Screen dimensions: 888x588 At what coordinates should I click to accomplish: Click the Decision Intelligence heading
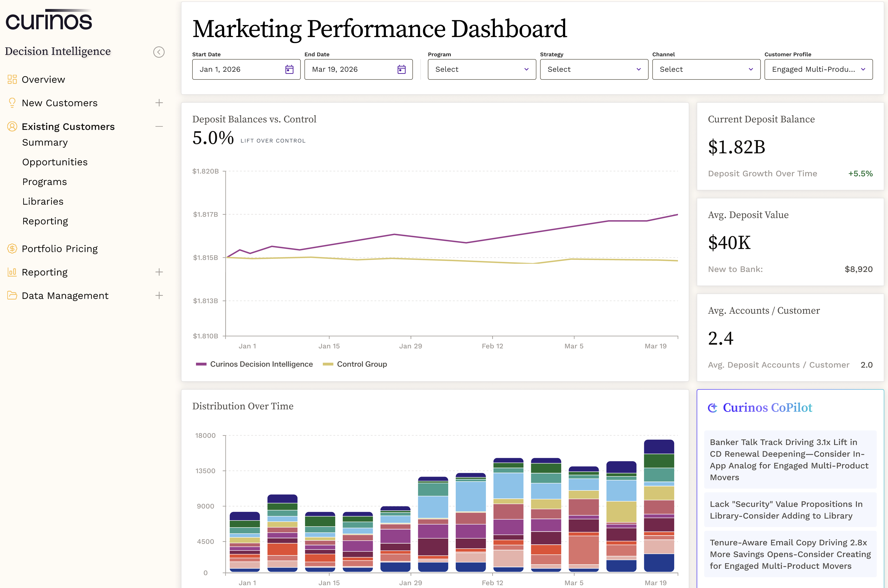pos(58,51)
